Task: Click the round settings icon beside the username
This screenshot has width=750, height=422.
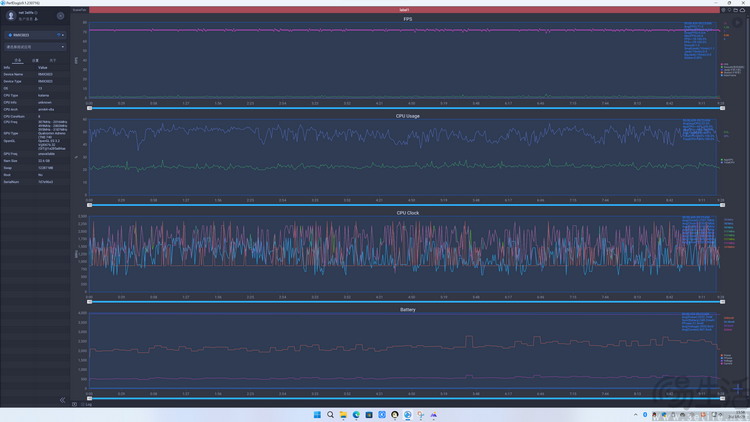Action: click(x=60, y=16)
